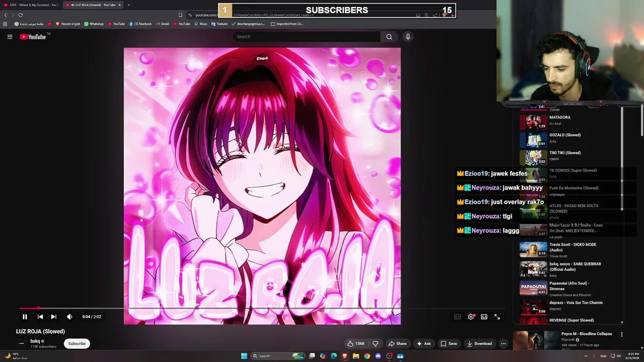Open the YouTube hamburger guide menu
The image size is (644, 362).
10,37
